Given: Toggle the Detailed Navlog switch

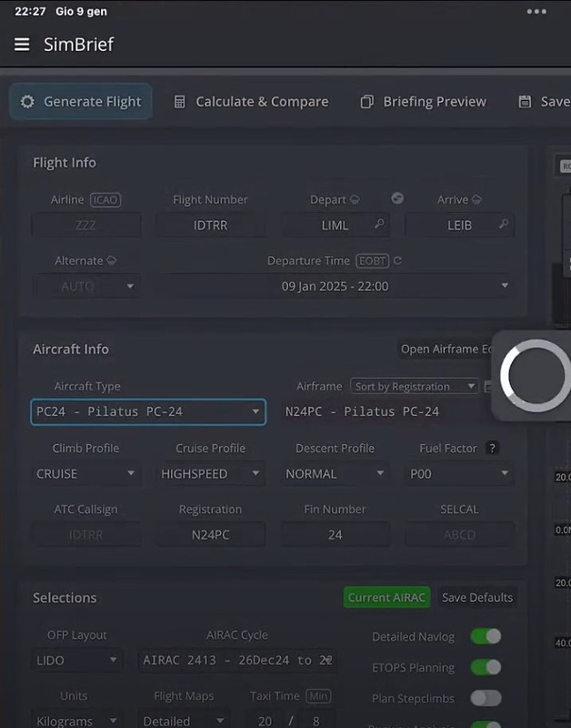Looking at the screenshot, I should 486,636.
